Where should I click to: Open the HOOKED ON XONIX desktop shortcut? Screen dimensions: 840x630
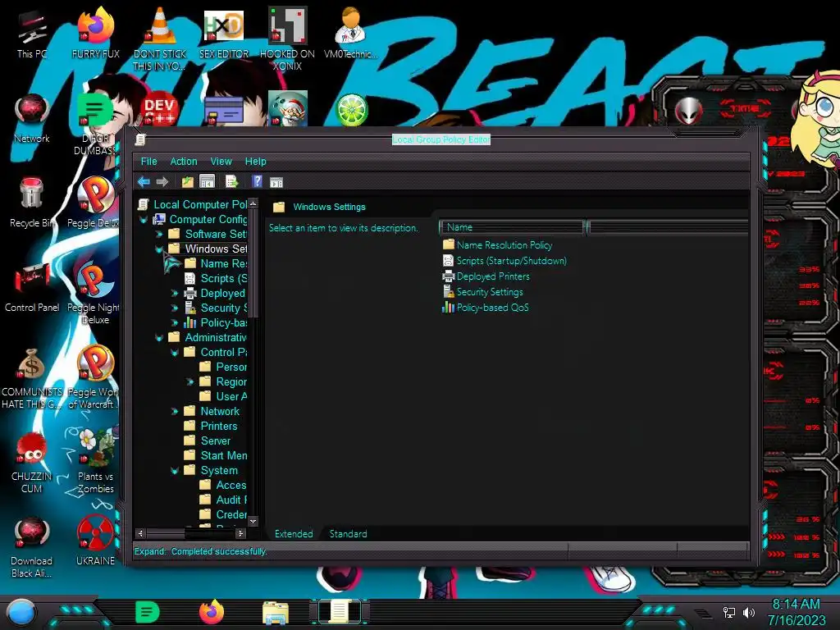pos(288,39)
